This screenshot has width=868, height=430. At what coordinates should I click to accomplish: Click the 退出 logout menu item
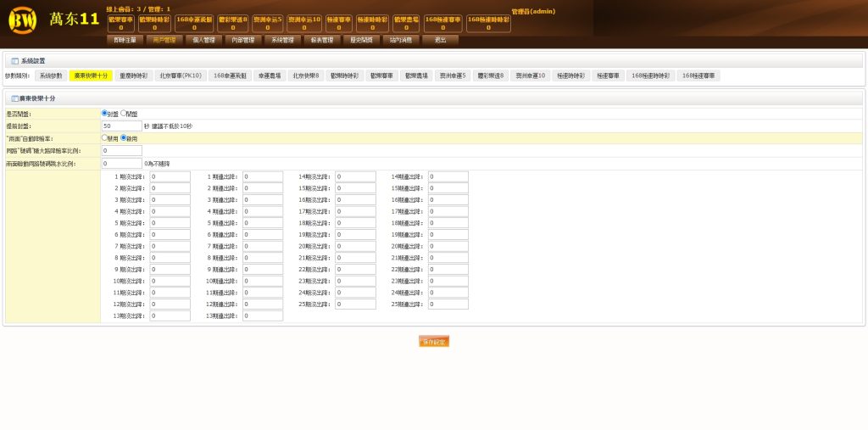tap(440, 40)
